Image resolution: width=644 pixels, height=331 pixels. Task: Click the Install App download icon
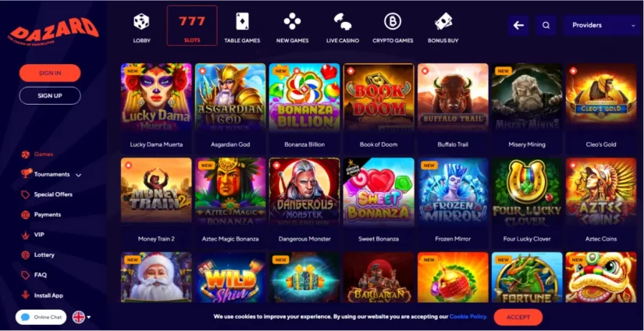(x=26, y=295)
